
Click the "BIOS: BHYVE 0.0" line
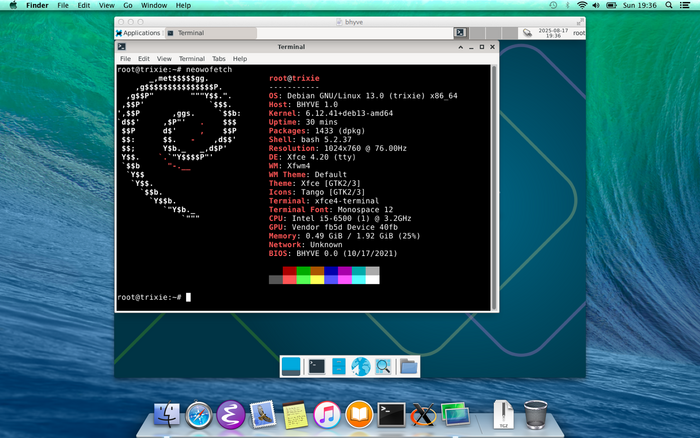tap(333, 253)
